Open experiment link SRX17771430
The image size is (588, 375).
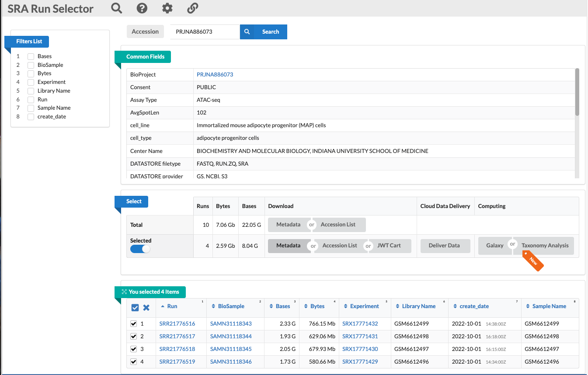(x=360, y=349)
